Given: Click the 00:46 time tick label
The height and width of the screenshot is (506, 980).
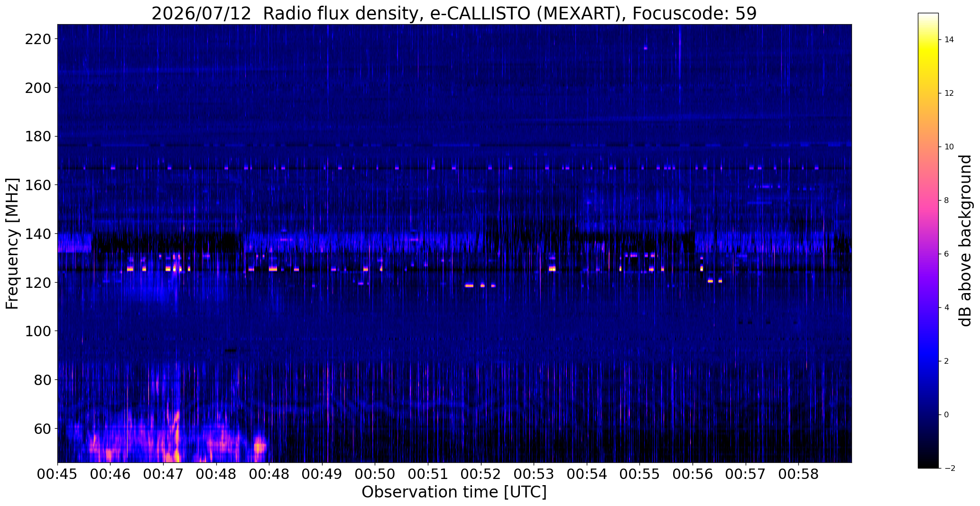Looking at the screenshot, I should pyautogui.click(x=111, y=475).
